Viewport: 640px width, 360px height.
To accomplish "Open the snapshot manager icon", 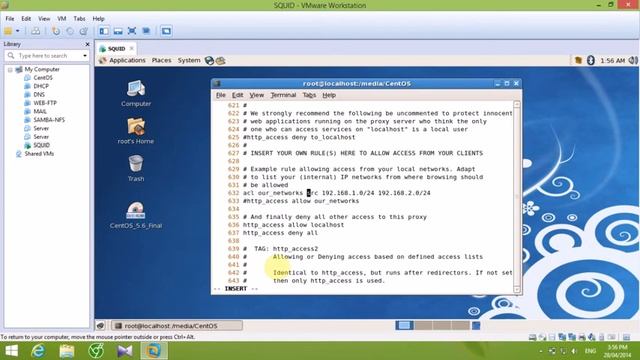I will click(x=84, y=31).
